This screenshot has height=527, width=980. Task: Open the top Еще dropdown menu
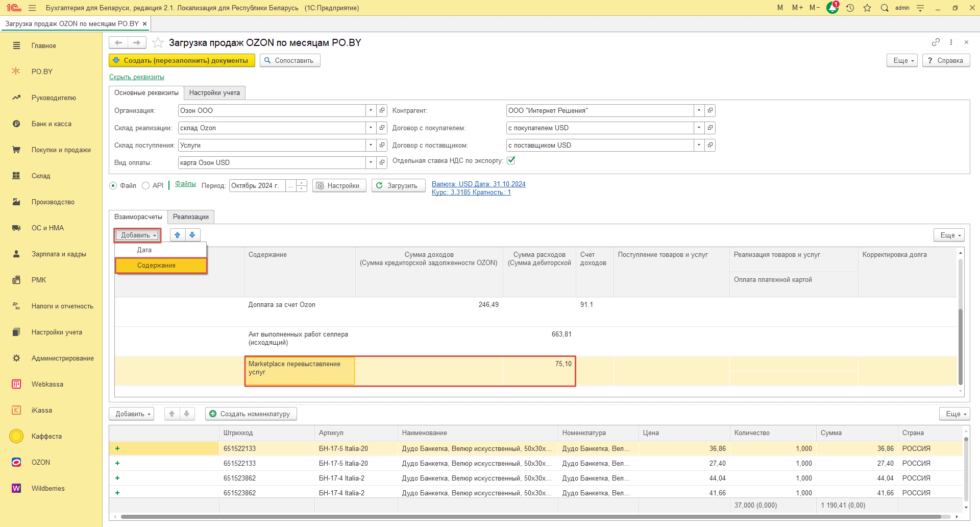pos(902,60)
